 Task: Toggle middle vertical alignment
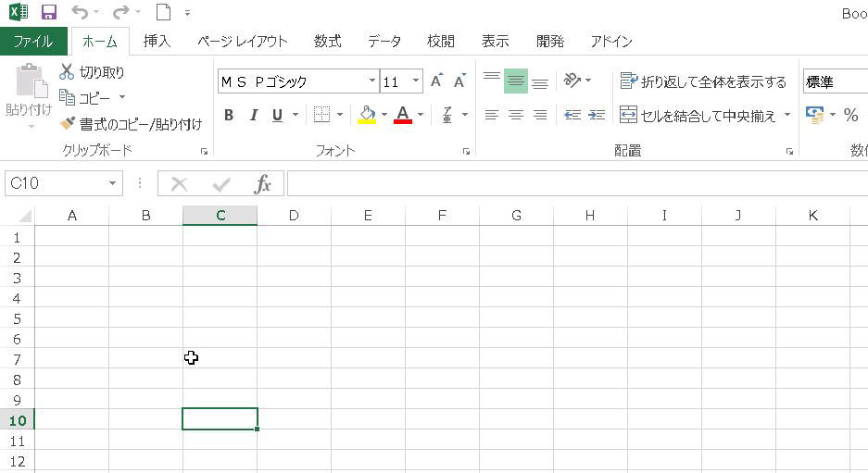516,81
